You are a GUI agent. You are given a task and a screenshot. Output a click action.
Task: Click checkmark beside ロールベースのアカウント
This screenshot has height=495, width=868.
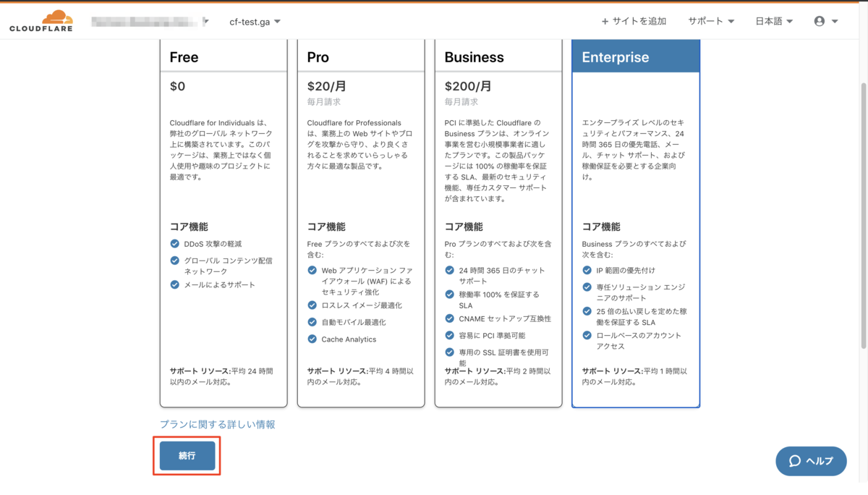(x=587, y=335)
